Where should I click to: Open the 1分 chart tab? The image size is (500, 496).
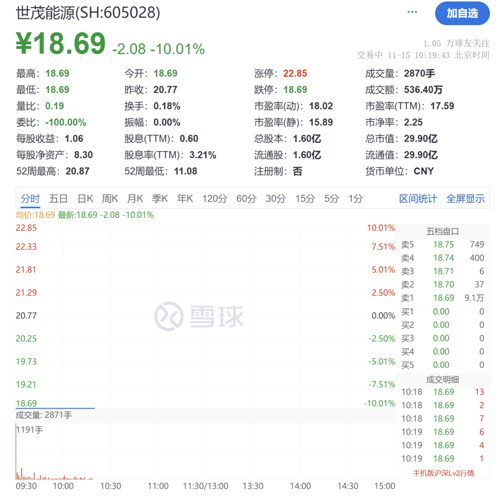356,199
